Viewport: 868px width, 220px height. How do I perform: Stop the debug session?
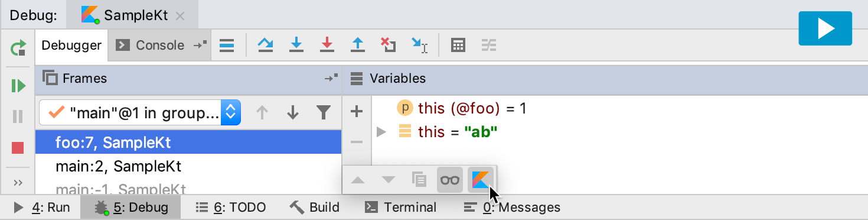click(18, 148)
